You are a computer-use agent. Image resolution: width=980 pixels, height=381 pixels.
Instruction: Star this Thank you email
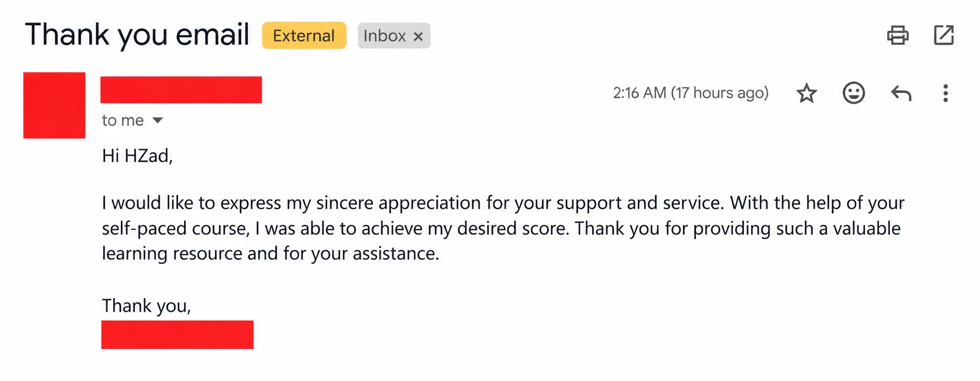pyautogui.click(x=807, y=93)
